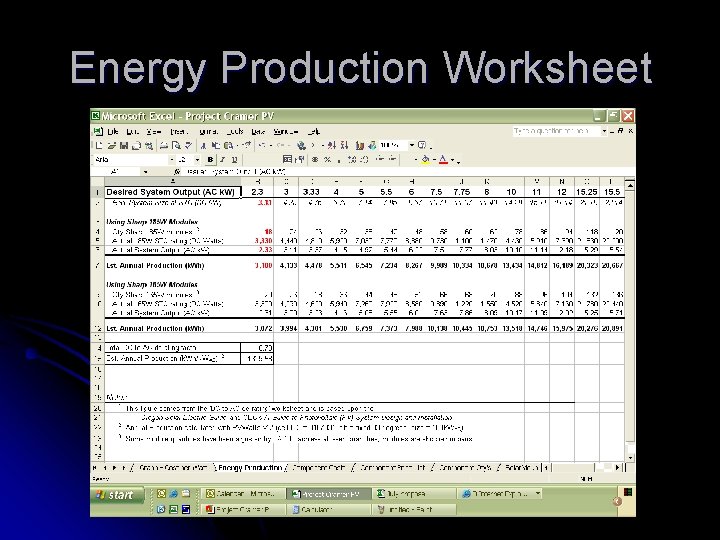Cut selection with the scissors icon
720x540 pixels.
203,146
